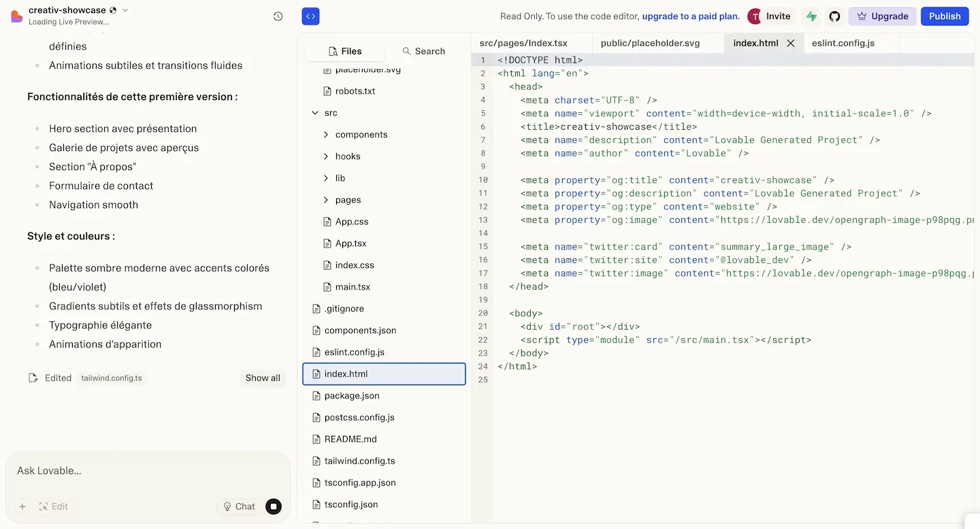Click the plus attach icon in chat
This screenshot has height=529, width=980.
pos(22,507)
